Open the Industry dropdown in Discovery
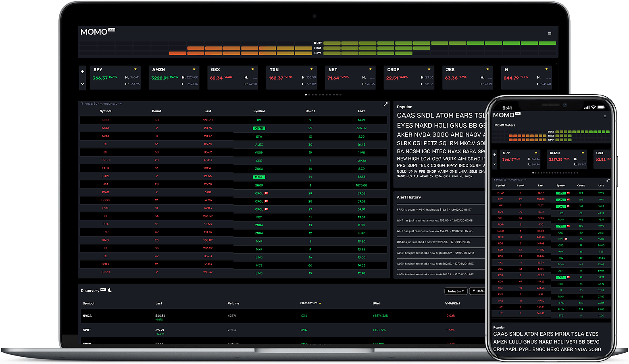 pyautogui.click(x=456, y=291)
